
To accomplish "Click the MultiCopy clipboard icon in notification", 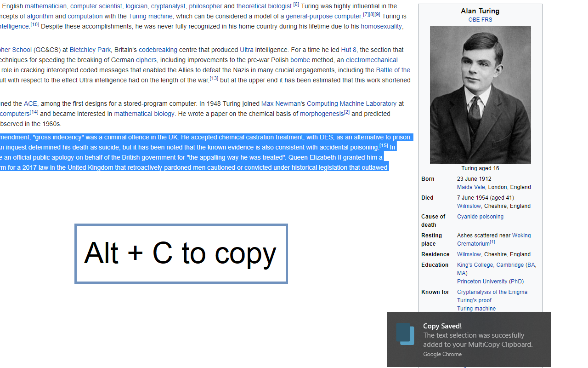I will (x=405, y=334).
